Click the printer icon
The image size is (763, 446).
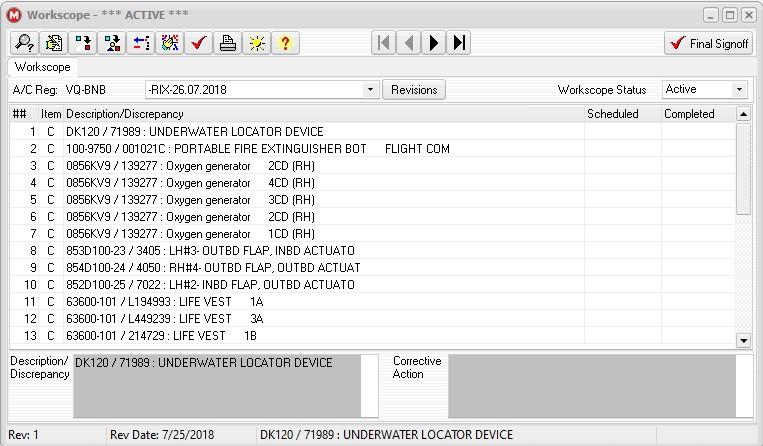coord(228,43)
